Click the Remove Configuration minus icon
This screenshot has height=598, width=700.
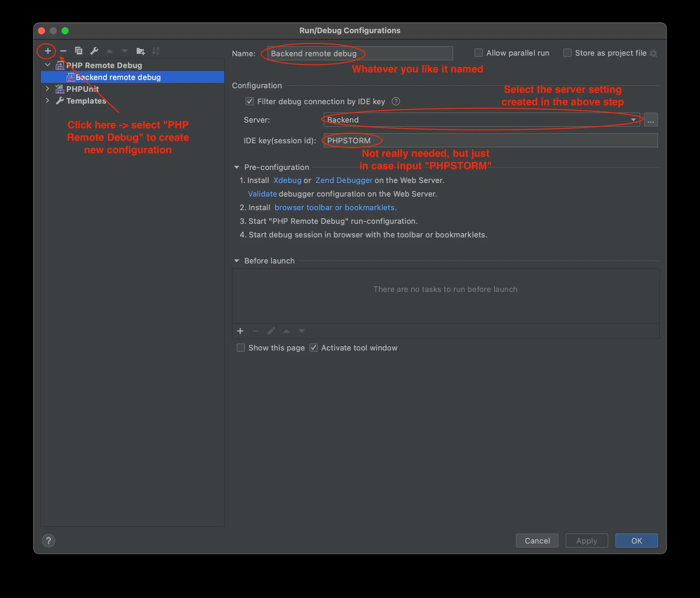coord(63,51)
